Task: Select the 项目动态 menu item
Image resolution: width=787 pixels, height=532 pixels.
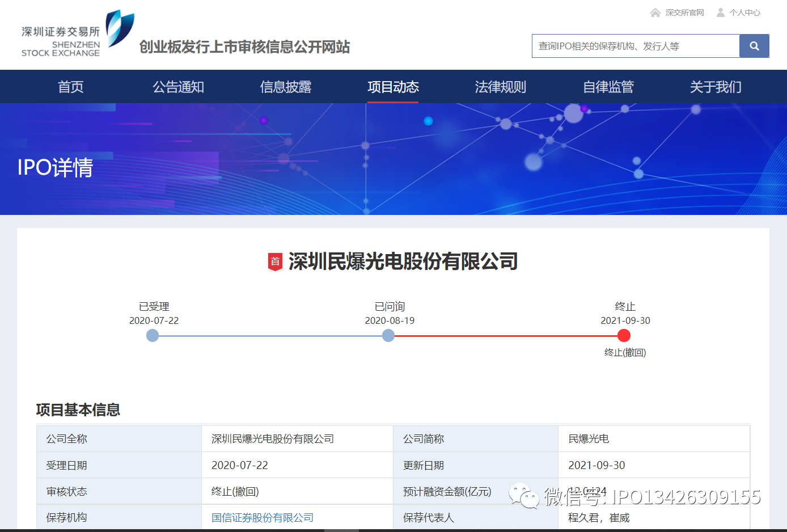Action: 393,87
